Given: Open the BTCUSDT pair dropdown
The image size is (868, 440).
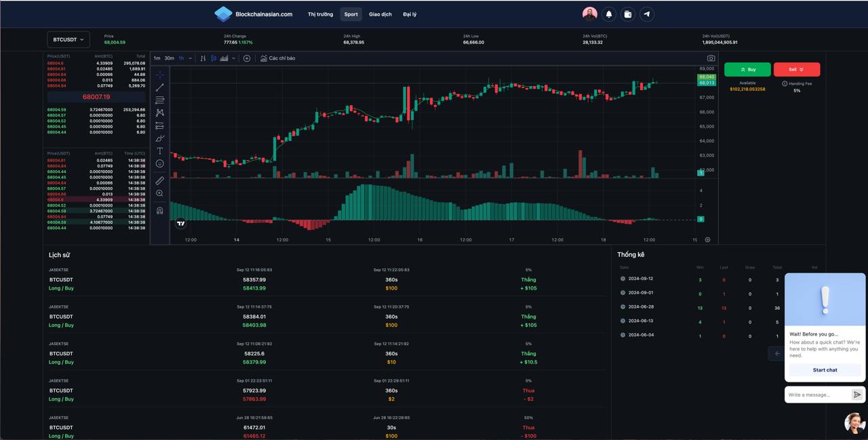Looking at the screenshot, I should 68,39.
